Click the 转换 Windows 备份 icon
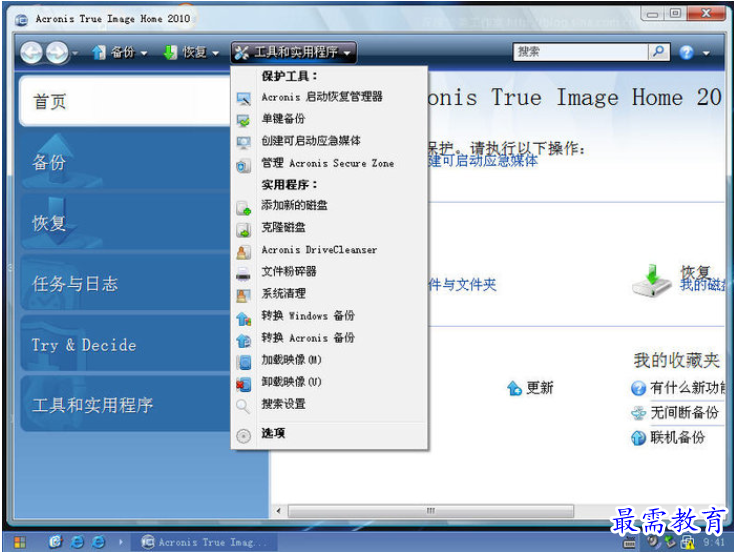This screenshot has height=552, width=734. pos(243,318)
